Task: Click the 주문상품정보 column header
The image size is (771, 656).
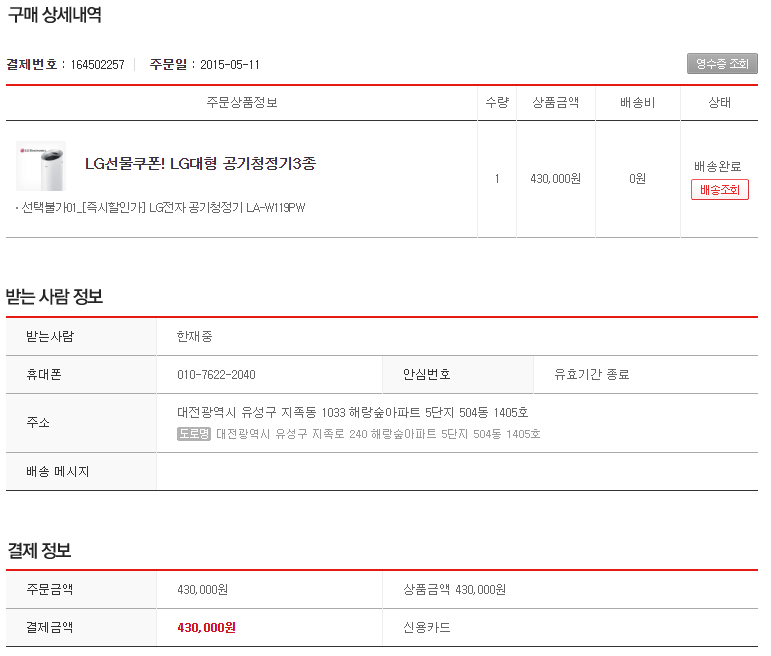Action: 241,103
